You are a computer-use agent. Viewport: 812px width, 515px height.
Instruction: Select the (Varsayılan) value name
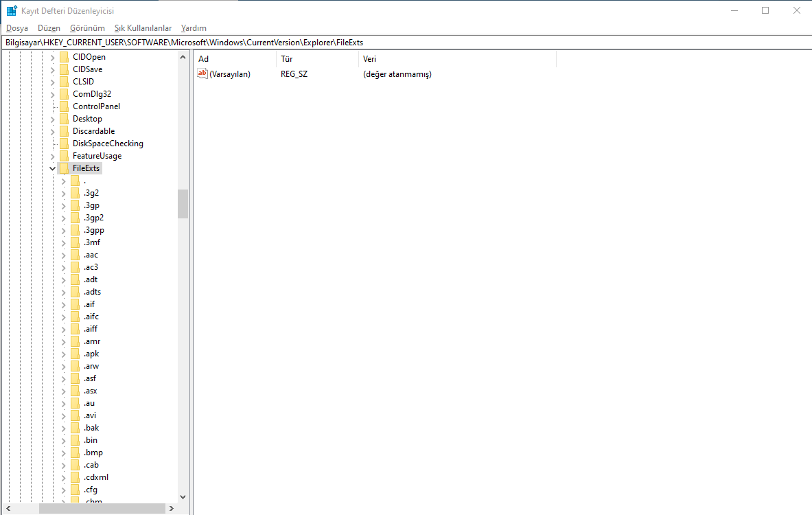coord(230,74)
